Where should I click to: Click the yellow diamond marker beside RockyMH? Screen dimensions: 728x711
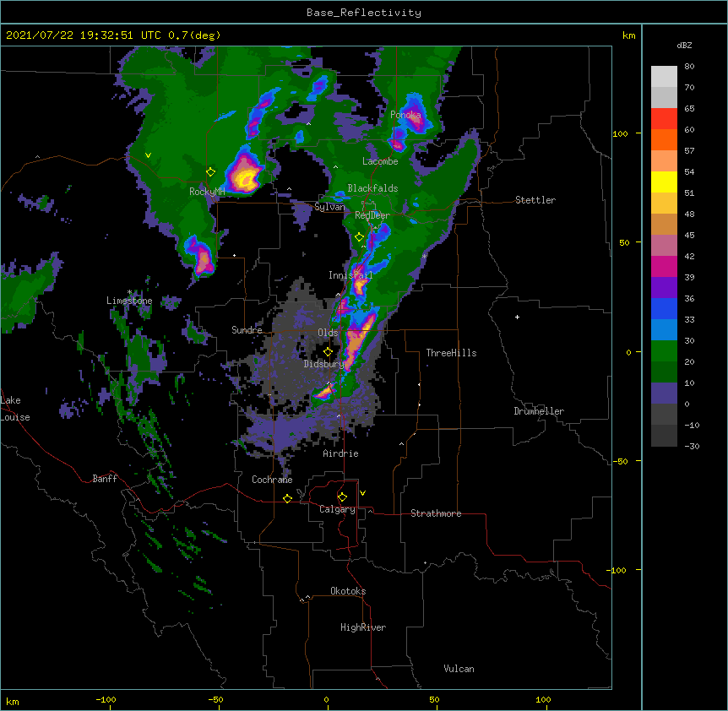pos(210,171)
